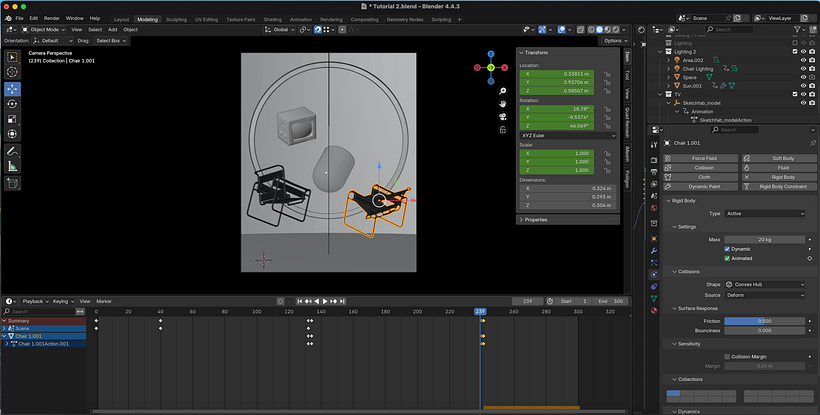Screen dimensions: 820x415
Task: Click the blue Z axis gizmo ball
Action: [x=491, y=54]
